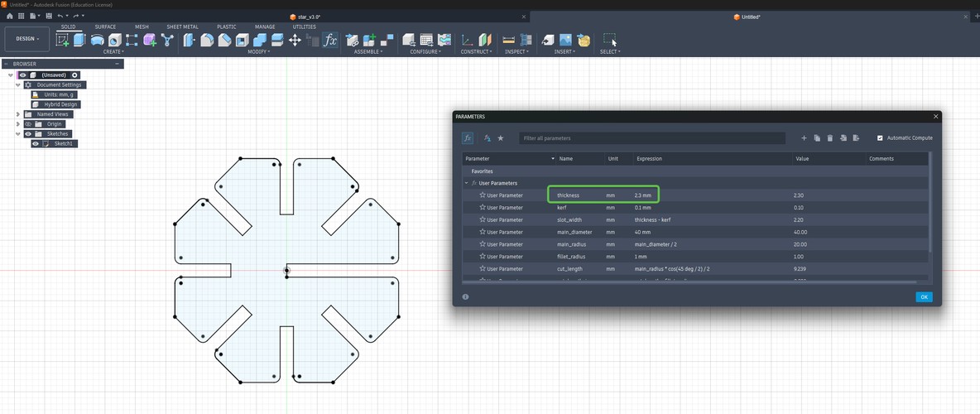Image resolution: width=980 pixels, height=414 pixels.
Task: Collapse the User Parameters group
Action: pyautogui.click(x=466, y=183)
